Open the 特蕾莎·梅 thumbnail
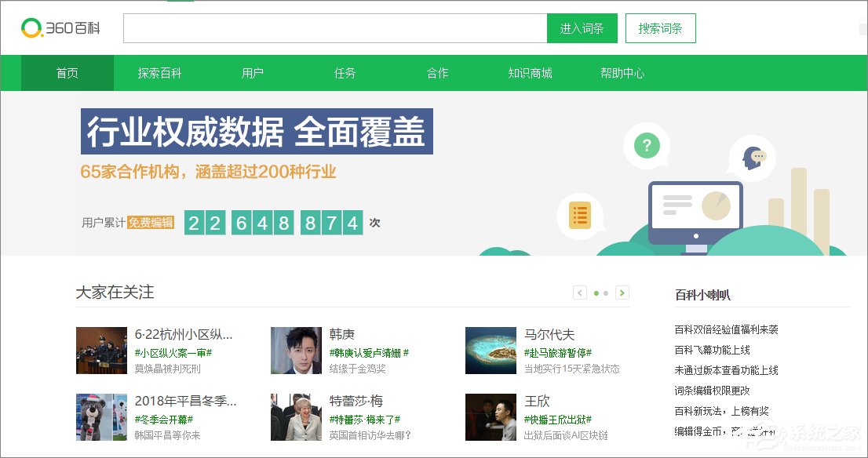 [296, 417]
